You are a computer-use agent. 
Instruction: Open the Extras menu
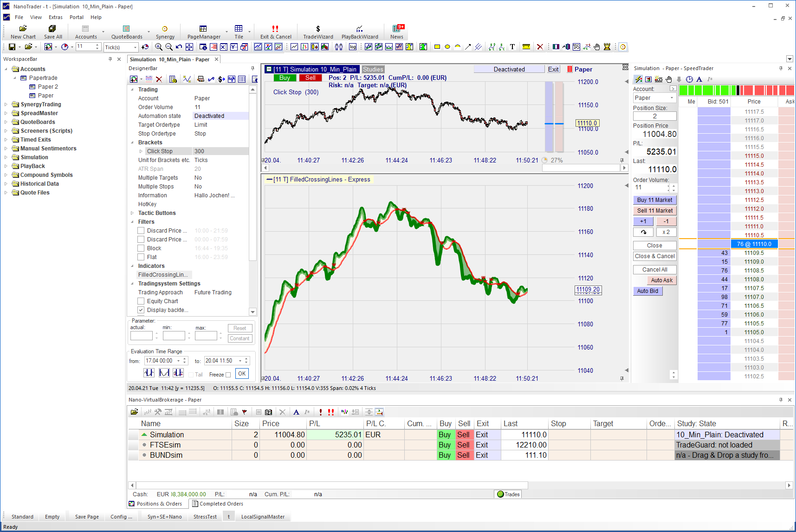coord(56,17)
